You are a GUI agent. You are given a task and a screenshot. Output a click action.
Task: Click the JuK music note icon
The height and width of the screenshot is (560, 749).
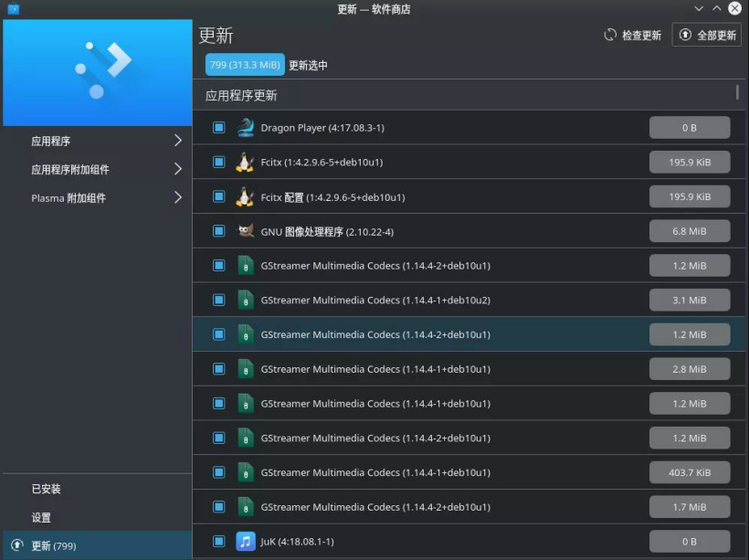pyautogui.click(x=246, y=542)
